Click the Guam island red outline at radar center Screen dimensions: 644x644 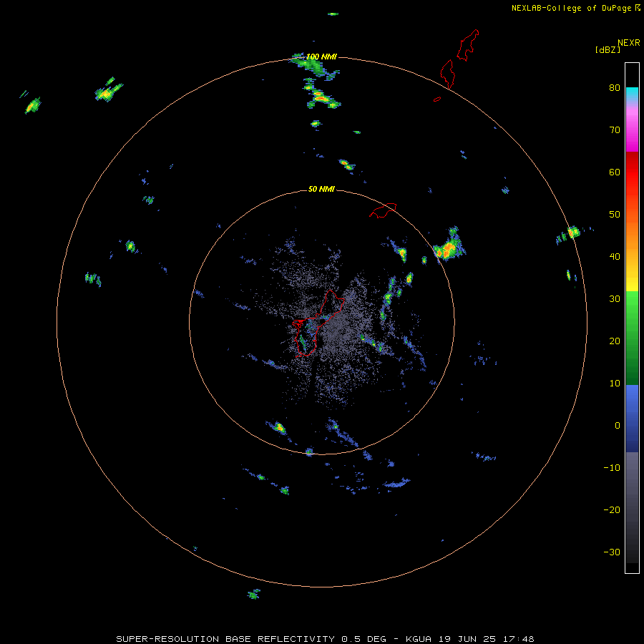[x=318, y=323]
